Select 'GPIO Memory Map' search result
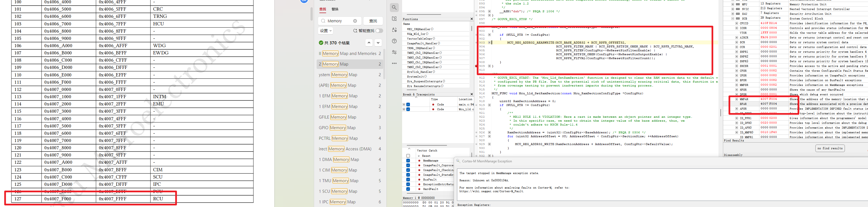This screenshot has width=868, height=207. pos(350,128)
